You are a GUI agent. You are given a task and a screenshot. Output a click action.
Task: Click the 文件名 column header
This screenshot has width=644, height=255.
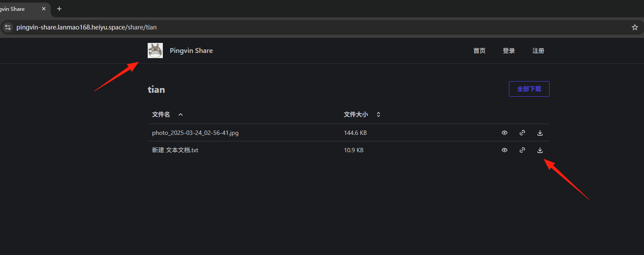(161, 114)
